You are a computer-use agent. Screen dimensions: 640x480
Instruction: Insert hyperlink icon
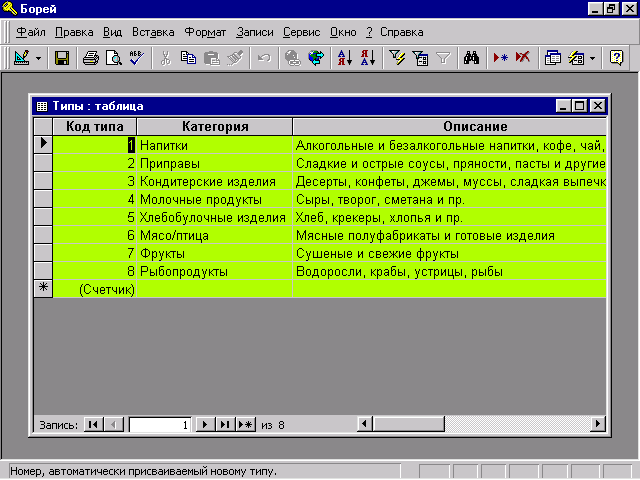(x=293, y=58)
